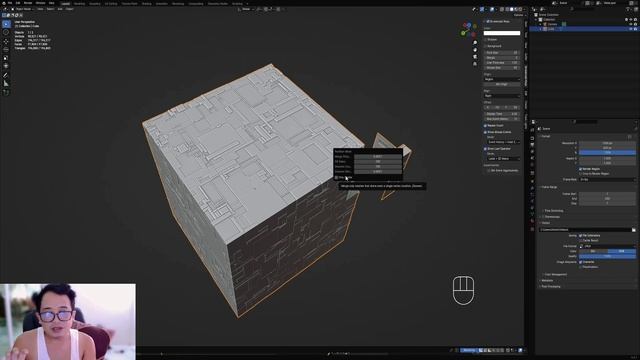Open the Frame Rate dropdown
Viewport: 640px width, 360px height.
pos(607,180)
